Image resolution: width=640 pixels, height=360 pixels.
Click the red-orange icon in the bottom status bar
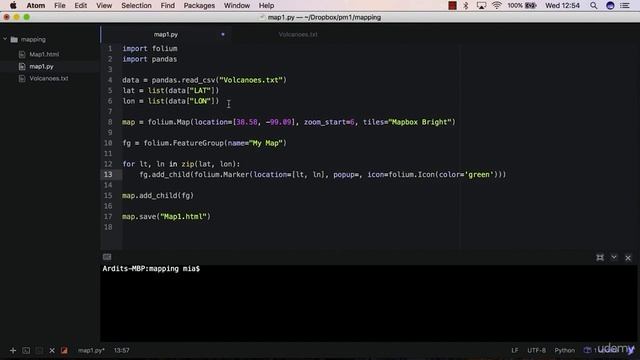(64, 350)
